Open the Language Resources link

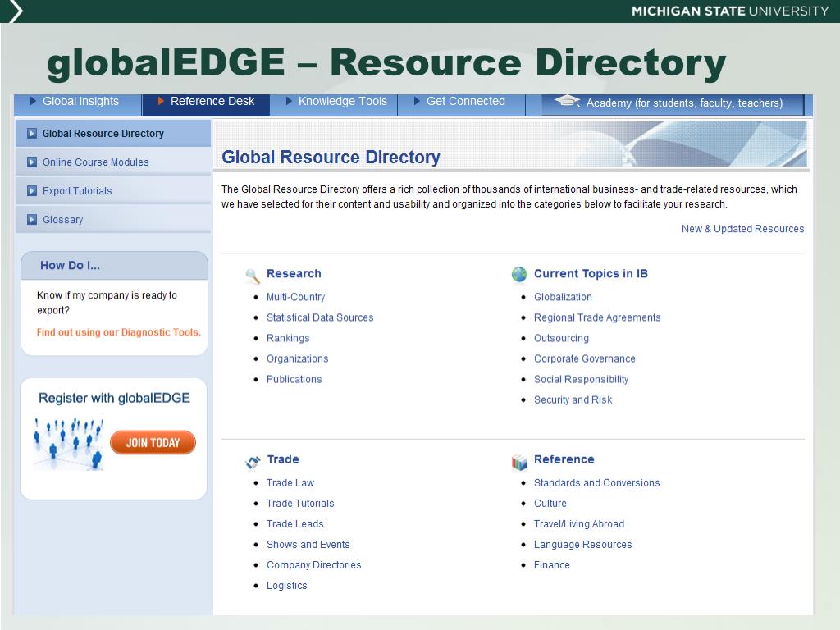click(x=583, y=545)
